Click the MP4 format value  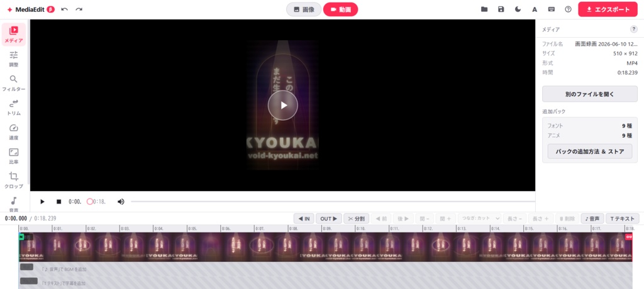[632, 63]
